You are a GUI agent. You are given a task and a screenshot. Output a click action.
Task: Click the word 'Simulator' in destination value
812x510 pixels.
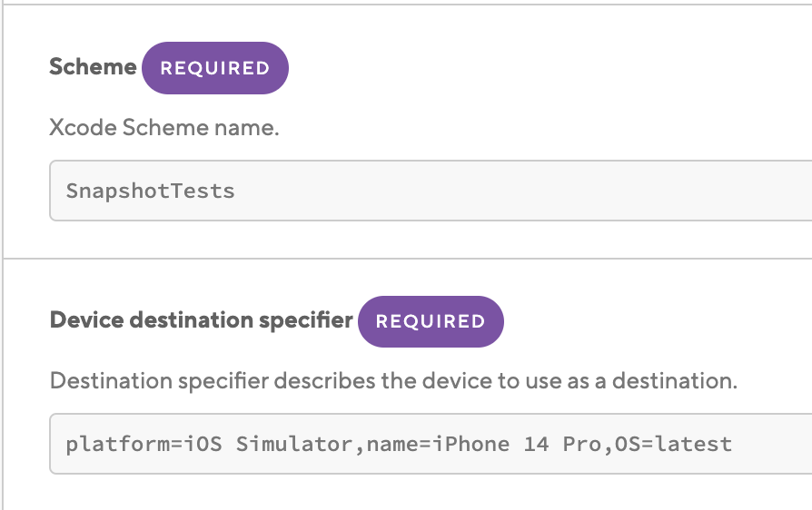294,444
